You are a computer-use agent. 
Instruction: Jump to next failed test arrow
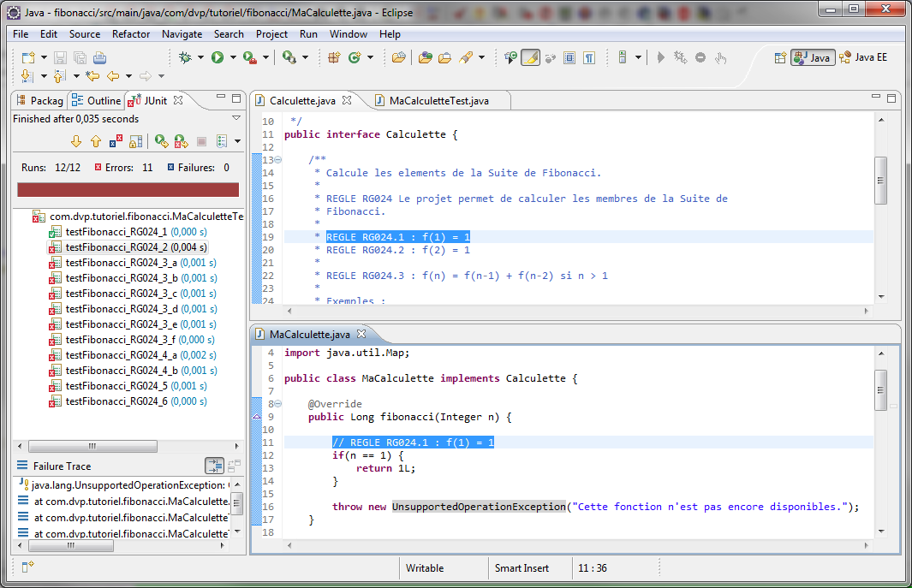(x=75, y=141)
